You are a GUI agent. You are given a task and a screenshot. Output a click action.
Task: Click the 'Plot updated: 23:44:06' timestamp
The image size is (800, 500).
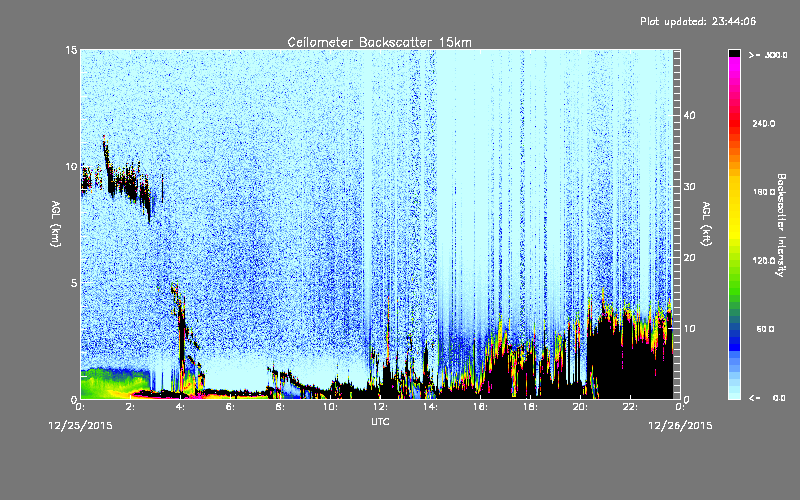tap(698, 21)
